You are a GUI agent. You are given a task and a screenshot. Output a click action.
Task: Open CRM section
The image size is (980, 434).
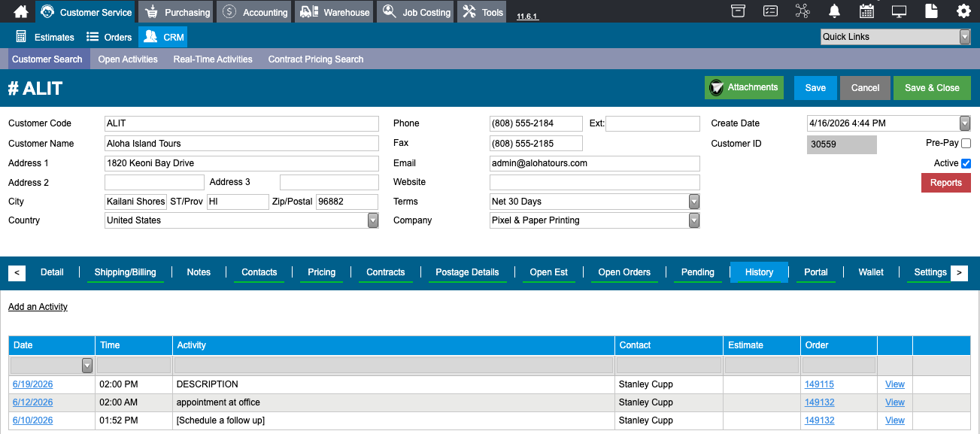click(x=162, y=37)
